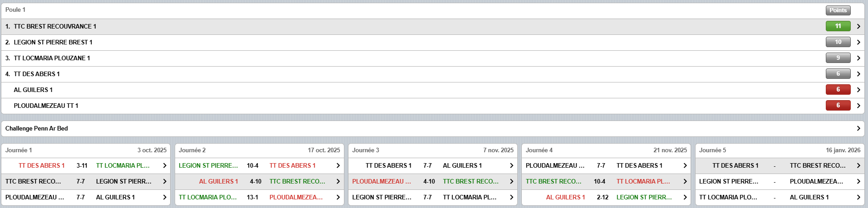This screenshot has width=868, height=208.
Task: Click chevron next to LEGION ST PIERRE BREST 1
Action: pos(858,42)
